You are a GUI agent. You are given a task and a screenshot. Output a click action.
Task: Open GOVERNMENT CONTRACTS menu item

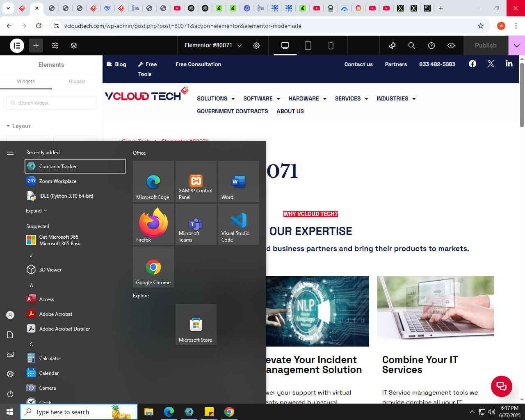tap(233, 112)
